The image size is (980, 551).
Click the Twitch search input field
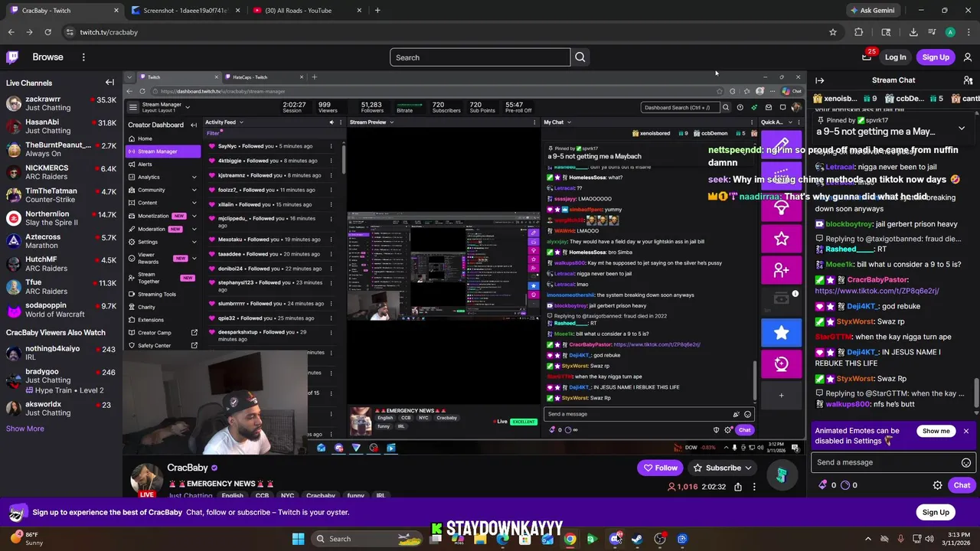click(480, 57)
